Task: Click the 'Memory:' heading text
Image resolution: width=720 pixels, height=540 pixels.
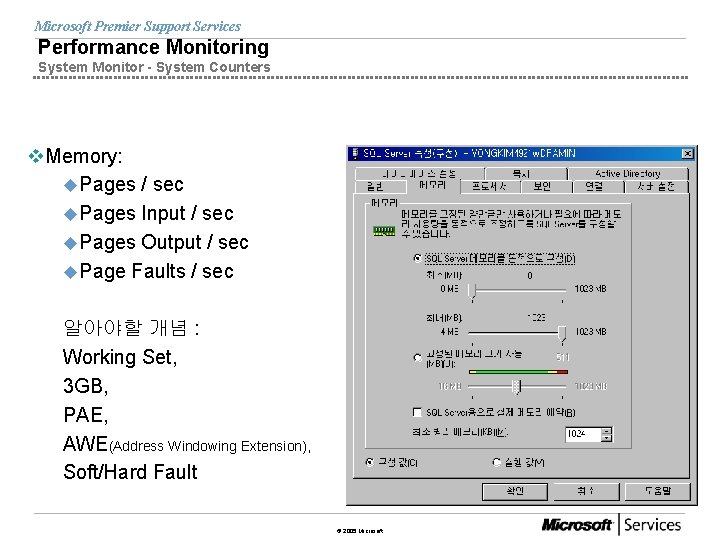Action: (x=84, y=157)
